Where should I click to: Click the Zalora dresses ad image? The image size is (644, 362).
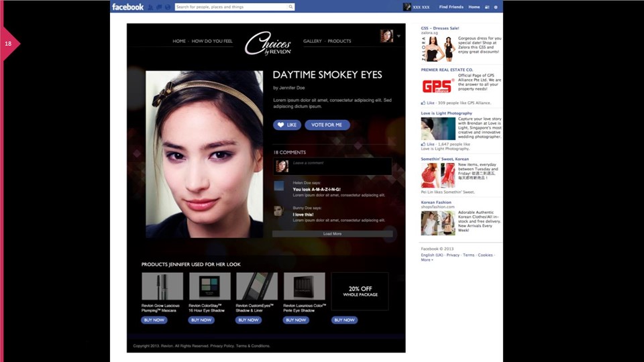tap(438, 49)
